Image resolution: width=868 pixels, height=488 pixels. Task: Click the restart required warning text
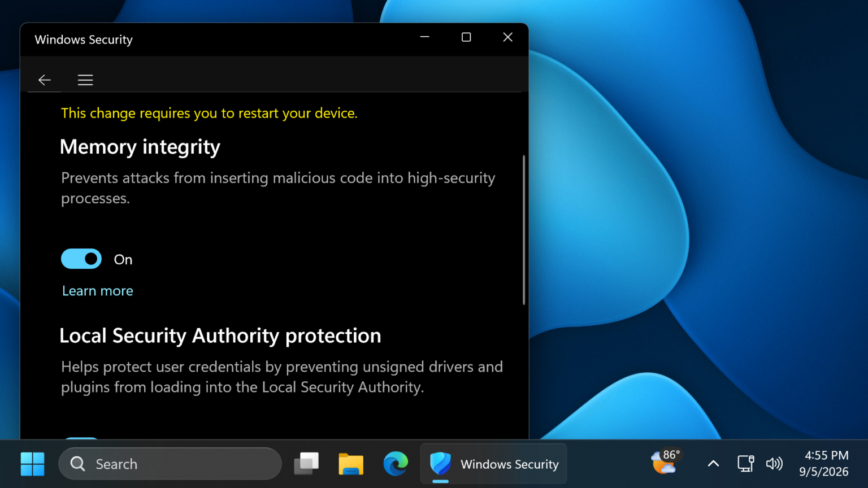[x=209, y=113]
